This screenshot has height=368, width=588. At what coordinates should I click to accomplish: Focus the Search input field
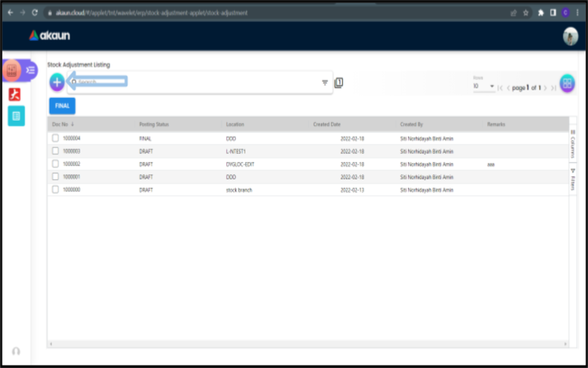tap(196, 82)
